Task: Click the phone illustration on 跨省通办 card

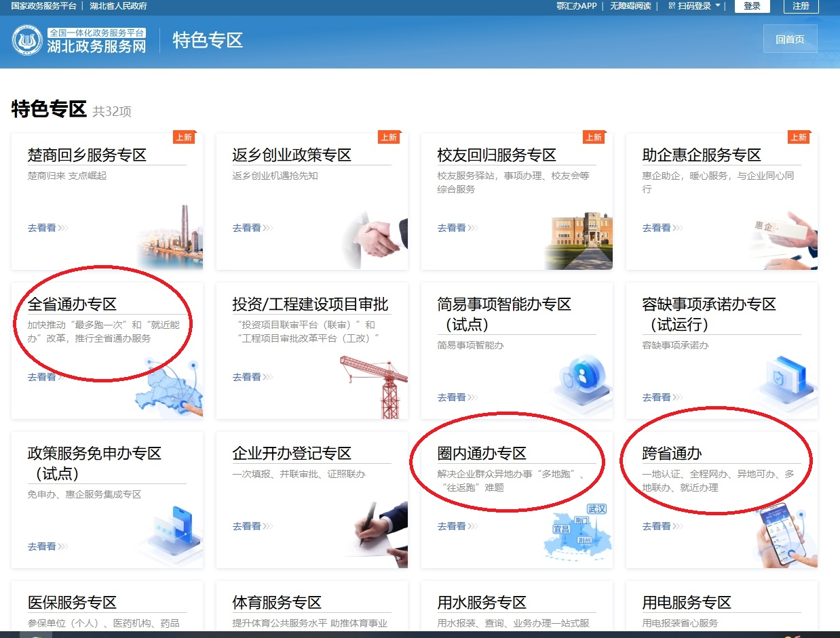Action: [786, 536]
